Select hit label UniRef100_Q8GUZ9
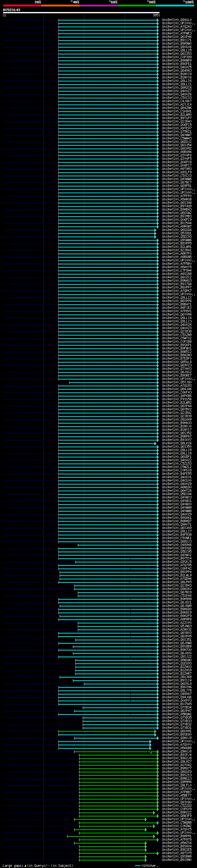Screen dimensions: 197x868 (x=176, y=771)
